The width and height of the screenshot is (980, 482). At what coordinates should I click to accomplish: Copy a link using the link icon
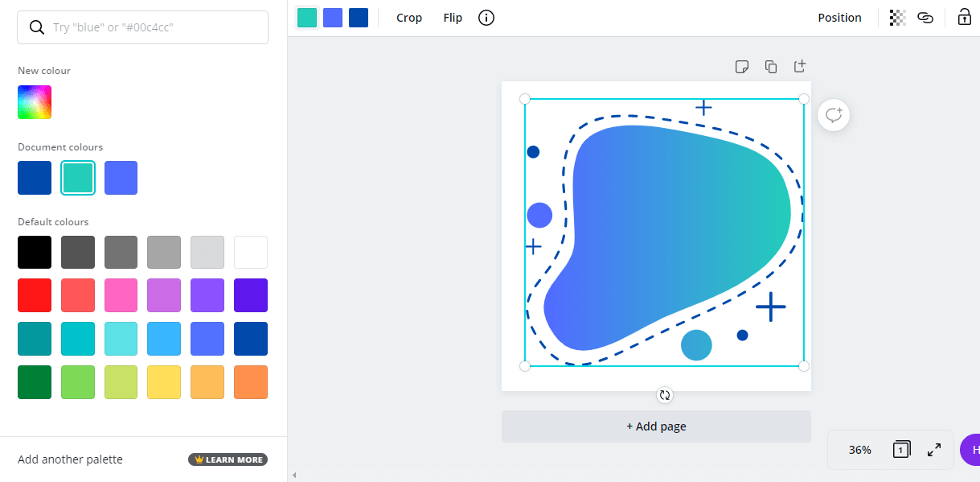(x=925, y=17)
